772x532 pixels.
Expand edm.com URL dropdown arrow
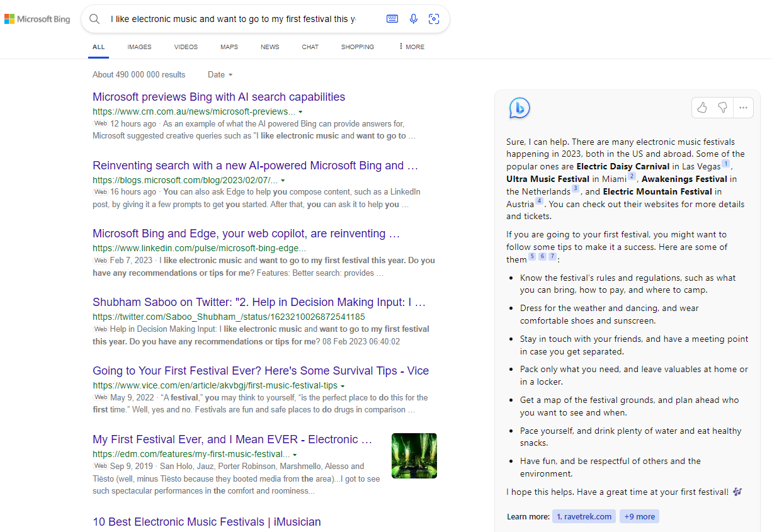[295, 455]
